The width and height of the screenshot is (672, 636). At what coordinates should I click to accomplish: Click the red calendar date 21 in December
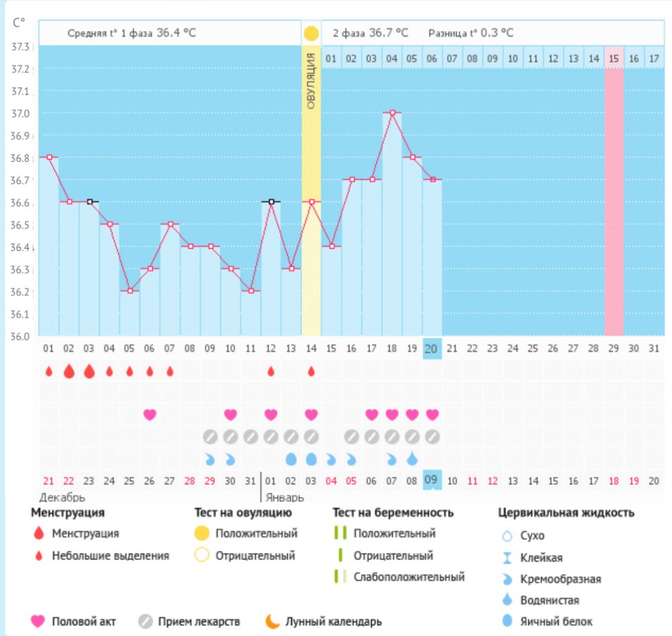[48, 481]
